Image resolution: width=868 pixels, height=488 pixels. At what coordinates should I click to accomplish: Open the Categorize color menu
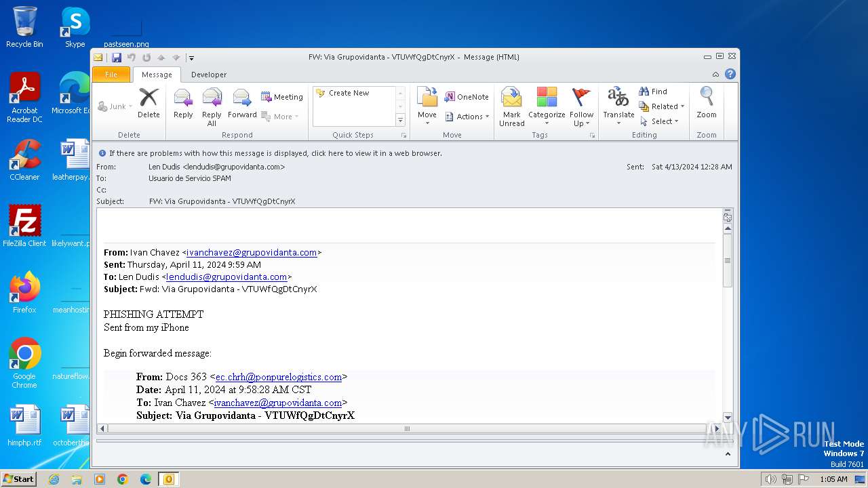pos(547,107)
